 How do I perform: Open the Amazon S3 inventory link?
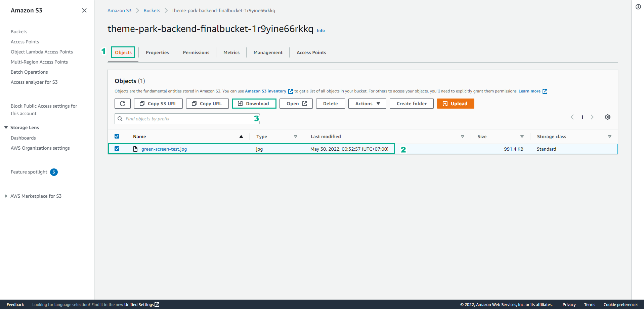click(265, 91)
